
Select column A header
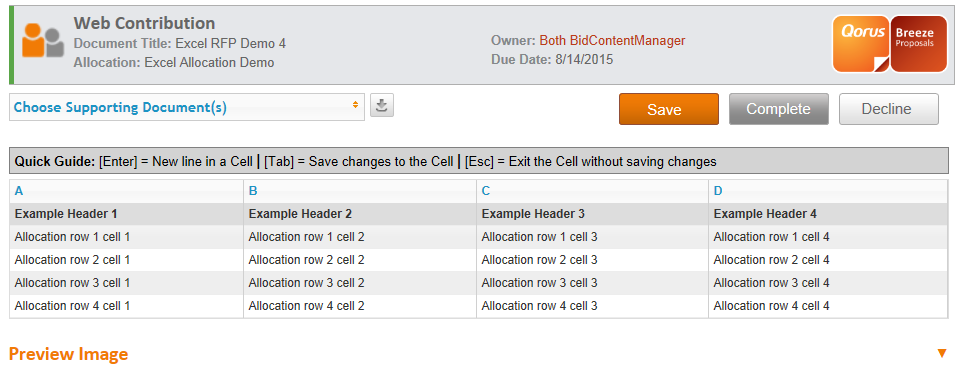coord(127,191)
